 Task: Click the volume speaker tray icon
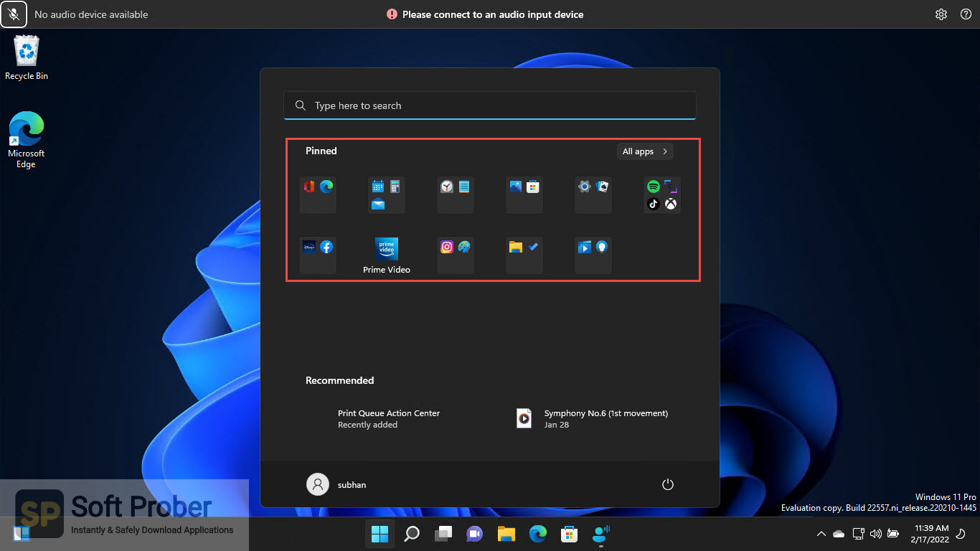875,534
